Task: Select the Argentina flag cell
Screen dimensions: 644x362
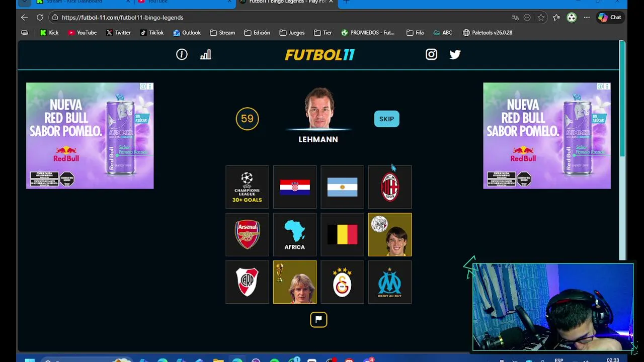Action: click(342, 187)
